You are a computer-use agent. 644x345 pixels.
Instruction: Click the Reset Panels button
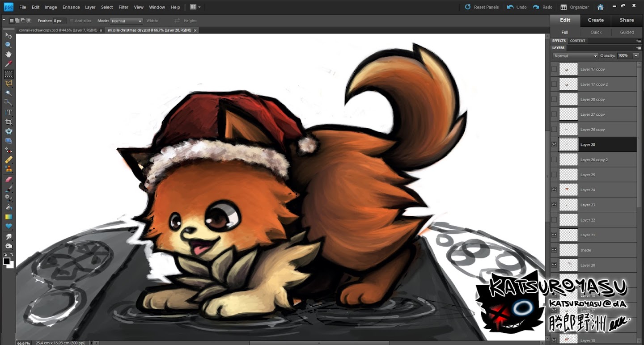(x=482, y=7)
